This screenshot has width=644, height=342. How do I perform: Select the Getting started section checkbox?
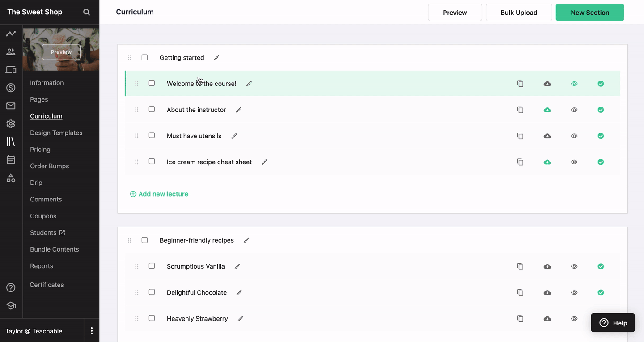point(144,57)
